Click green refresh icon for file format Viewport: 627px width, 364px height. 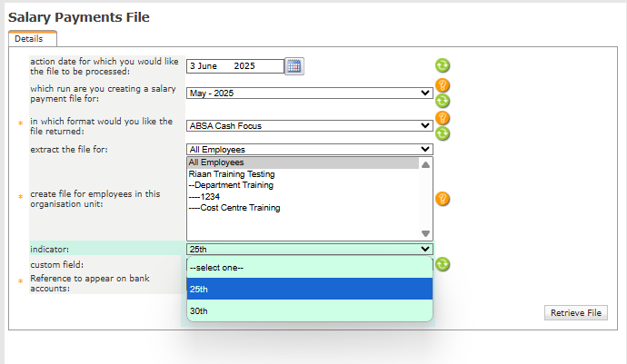coord(443,133)
